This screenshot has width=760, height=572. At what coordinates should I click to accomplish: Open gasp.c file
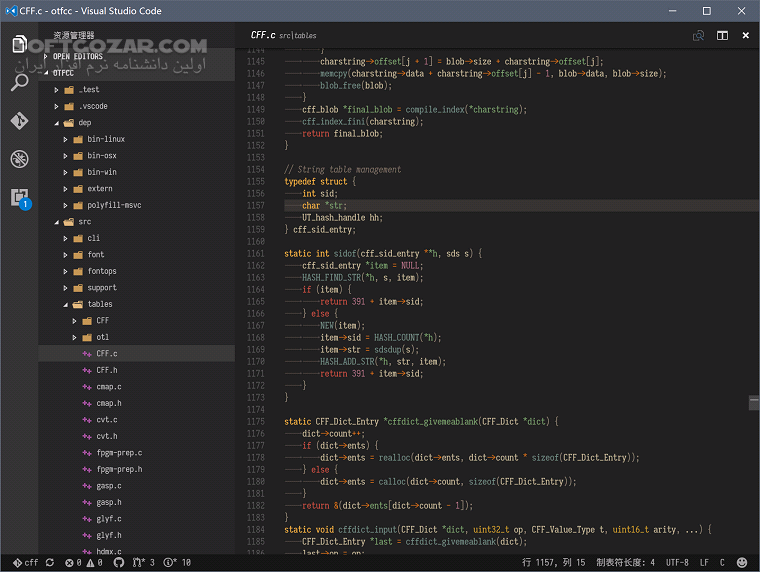click(x=137, y=485)
